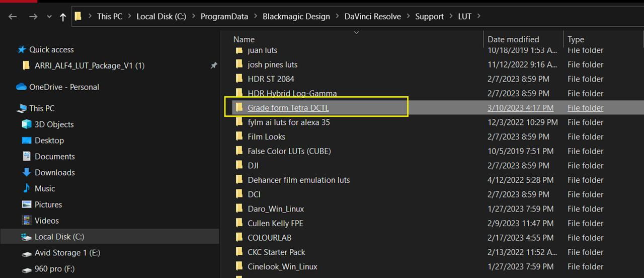The height and width of the screenshot is (278, 644).
Task: Click date '3/10/2023 4:17 PM' cell
Action: point(521,108)
